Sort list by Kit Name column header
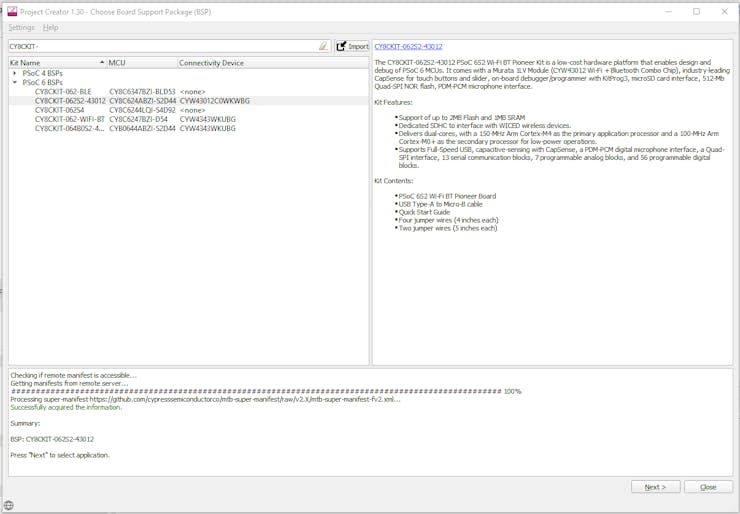740x514 pixels. point(58,63)
